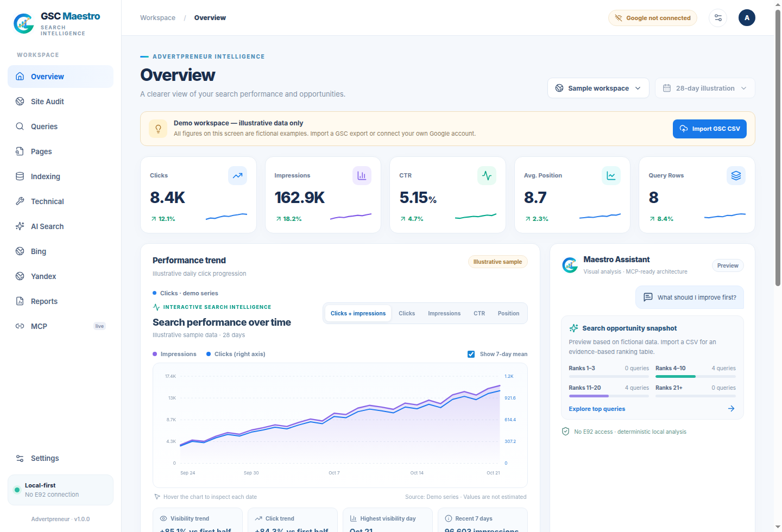The image size is (782, 532).
Task: Click the Ranks 4–10 progress bar
Action: coord(696,376)
